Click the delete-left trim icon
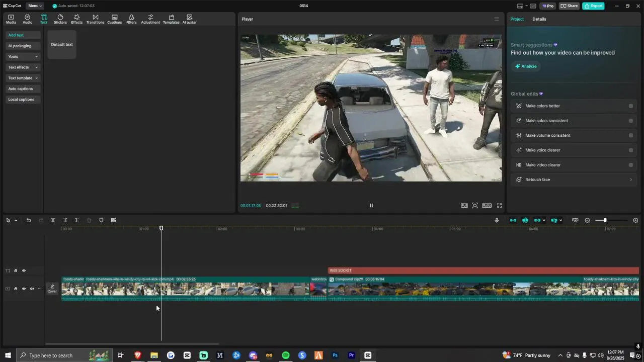644x362 pixels. tap(65, 220)
